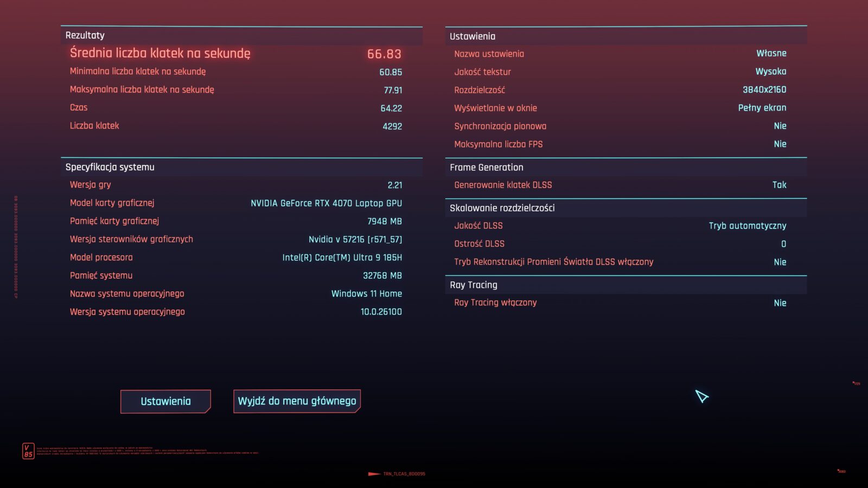
Task: Select the average FPS value 66.83
Action: pyautogui.click(x=384, y=54)
